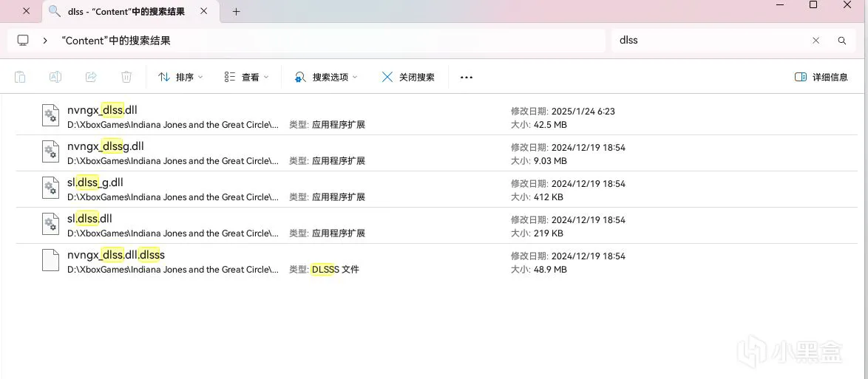Click 关闭搜索 to close search
The image size is (868, 379).
(x=408, y=77)
